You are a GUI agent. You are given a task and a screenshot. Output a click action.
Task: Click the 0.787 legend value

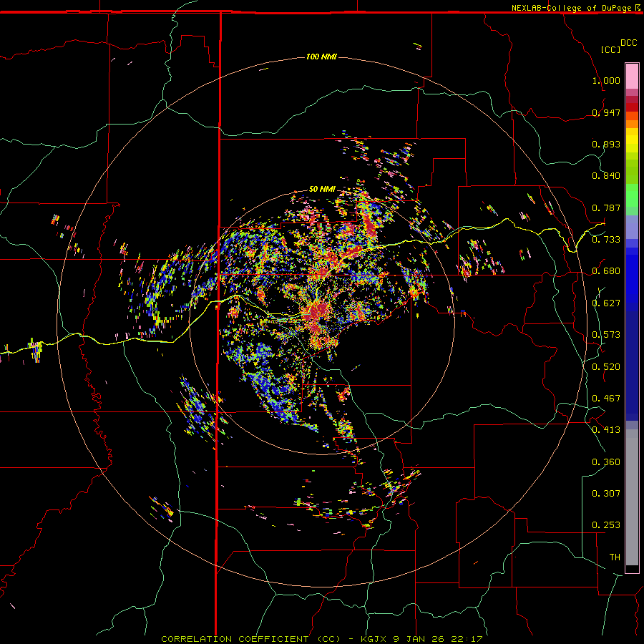(606, 208)
